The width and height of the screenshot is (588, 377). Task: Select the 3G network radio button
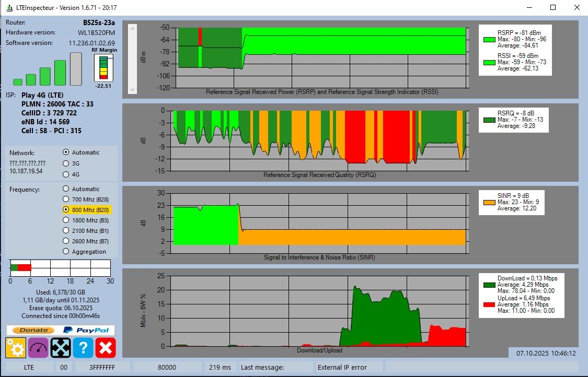(x=66, y=163)
